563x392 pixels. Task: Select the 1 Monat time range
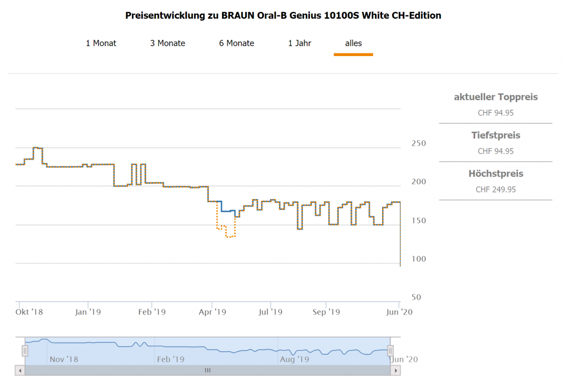(101, 43)
